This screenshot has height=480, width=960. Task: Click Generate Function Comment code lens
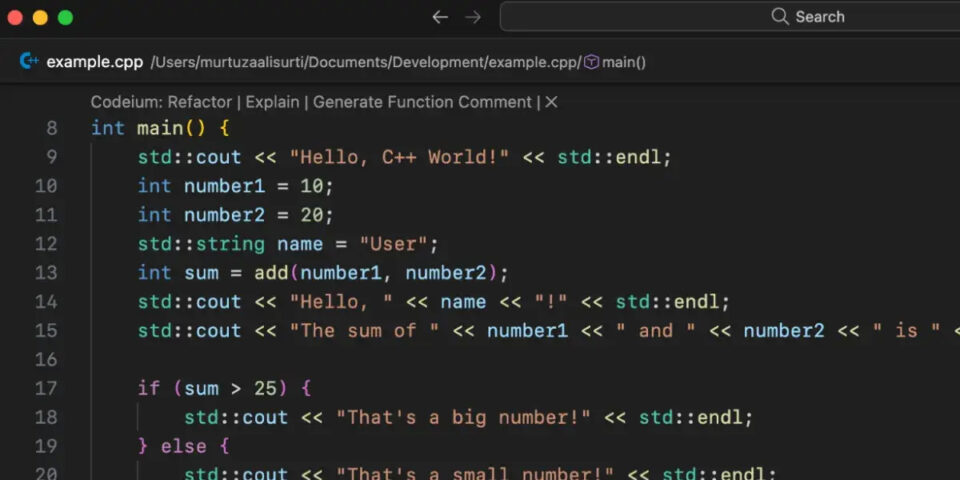tap(422, 102)
